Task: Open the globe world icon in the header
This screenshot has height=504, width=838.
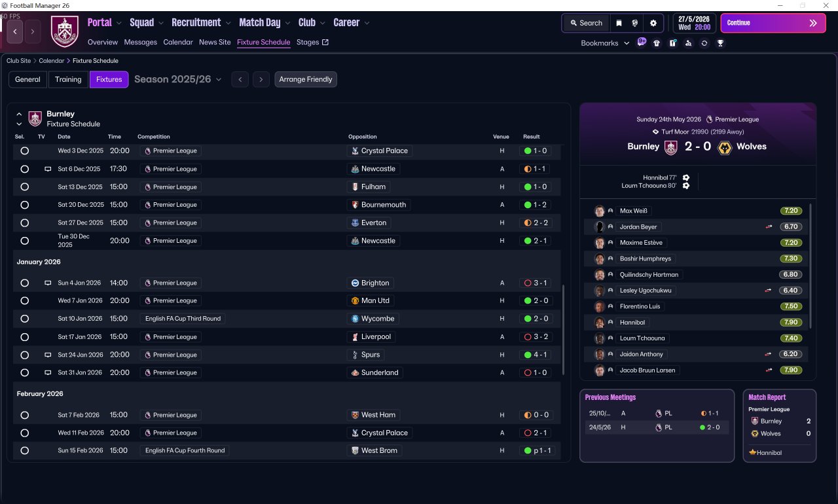Action: tap(635, 23)
